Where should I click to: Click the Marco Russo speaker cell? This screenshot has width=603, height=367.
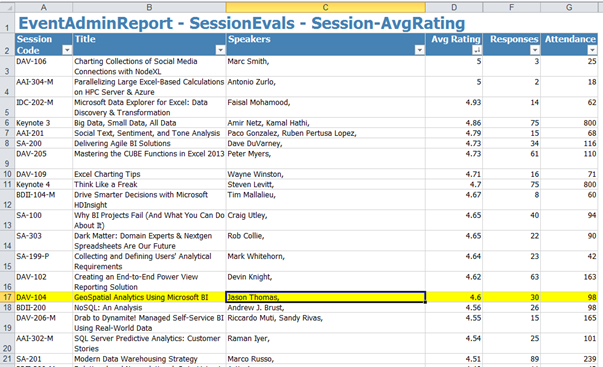click(x=325, y=359)
